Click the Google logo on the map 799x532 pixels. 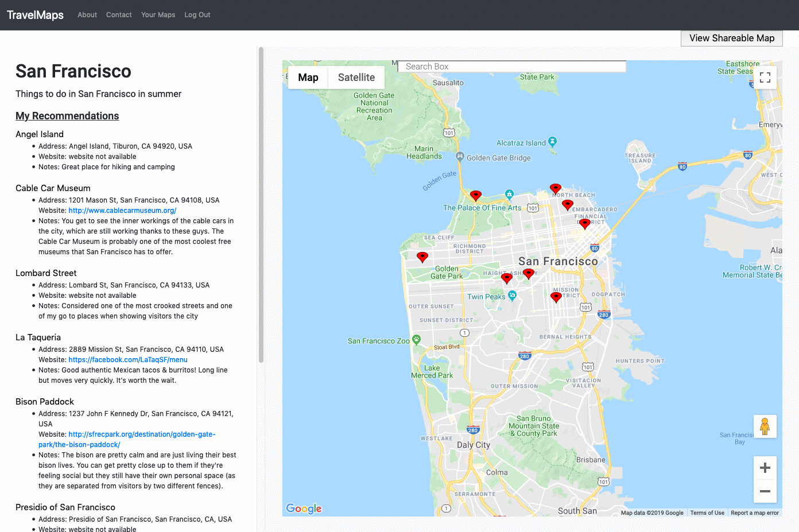[x=304, y=508]
